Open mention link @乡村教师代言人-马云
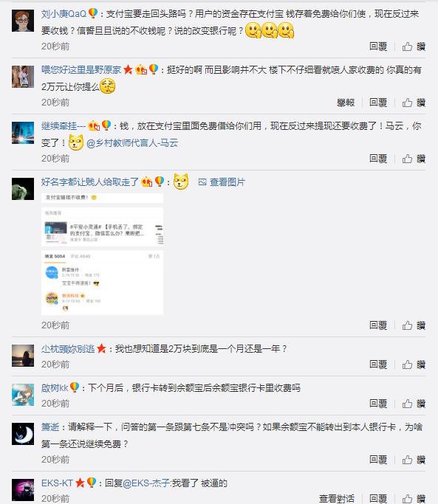Viewport: 438px width, 504px height. pyautogui.click(x=132, y=143)
